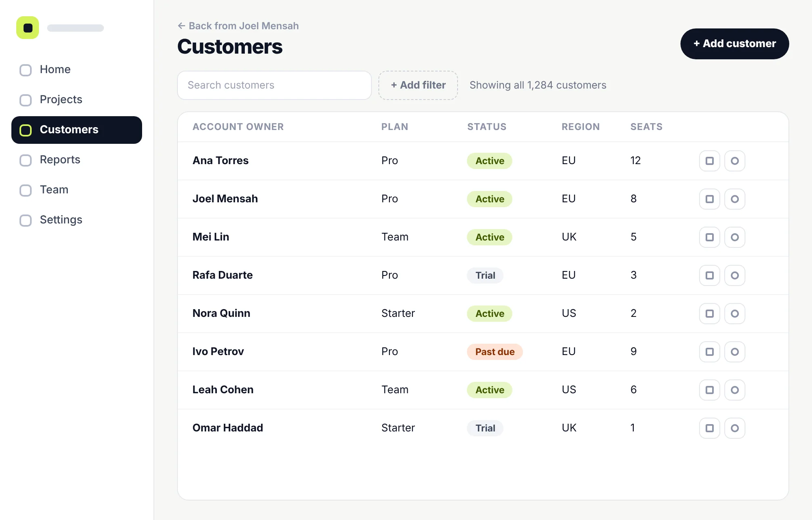The image size is (812, 520).
Task: Click the Add filter button
Action: (x=418, y=85)
